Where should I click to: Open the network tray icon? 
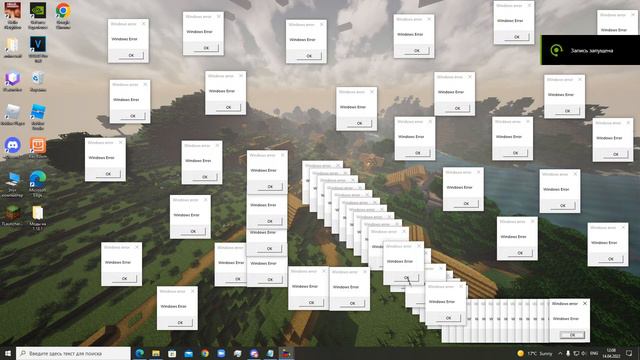point(576,353)
